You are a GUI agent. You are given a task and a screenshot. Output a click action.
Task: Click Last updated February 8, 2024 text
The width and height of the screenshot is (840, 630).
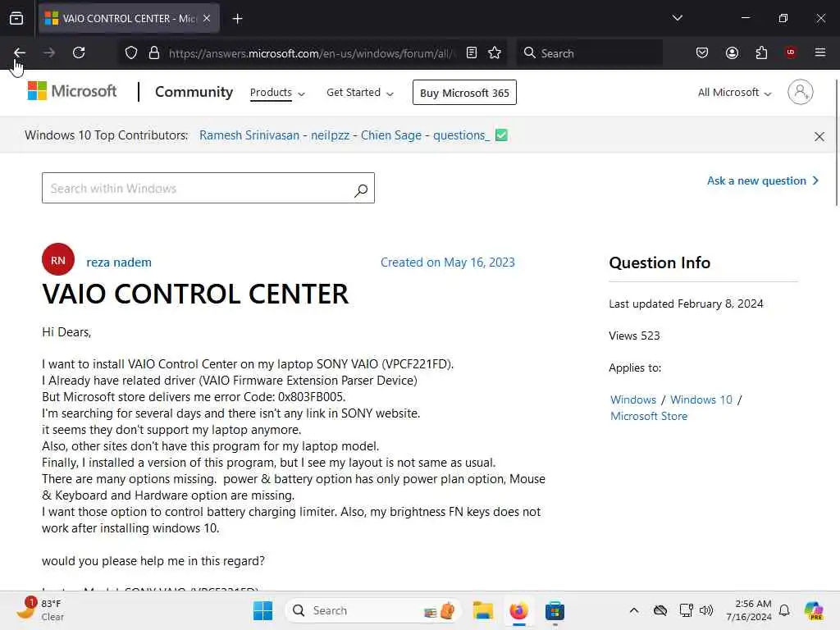click(x=686, y=304)
